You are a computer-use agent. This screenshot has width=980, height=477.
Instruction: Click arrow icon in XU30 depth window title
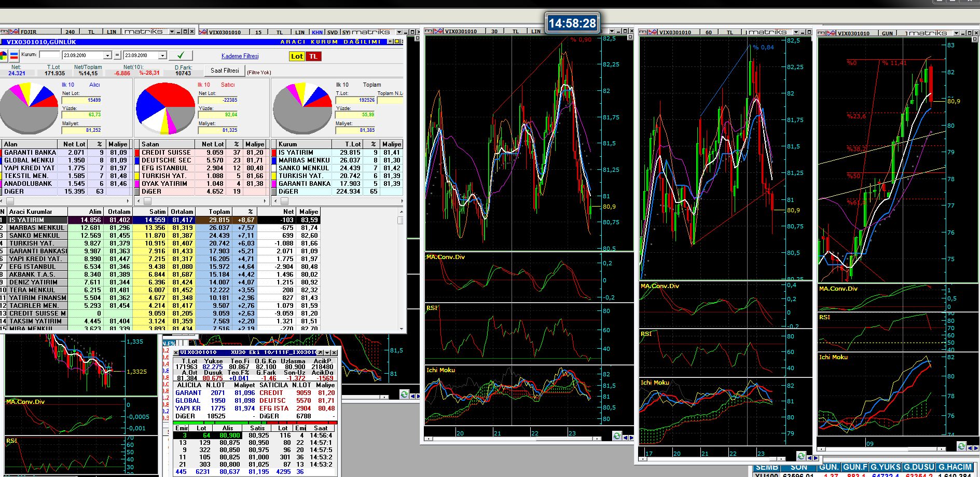[x=321, y=352]
